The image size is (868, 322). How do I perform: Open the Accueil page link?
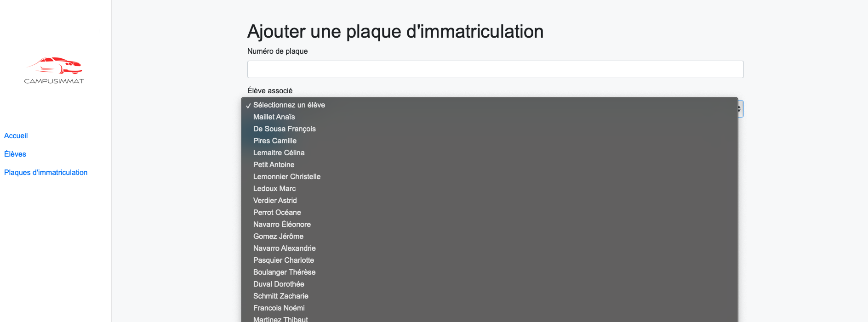(x=16, y=136)
